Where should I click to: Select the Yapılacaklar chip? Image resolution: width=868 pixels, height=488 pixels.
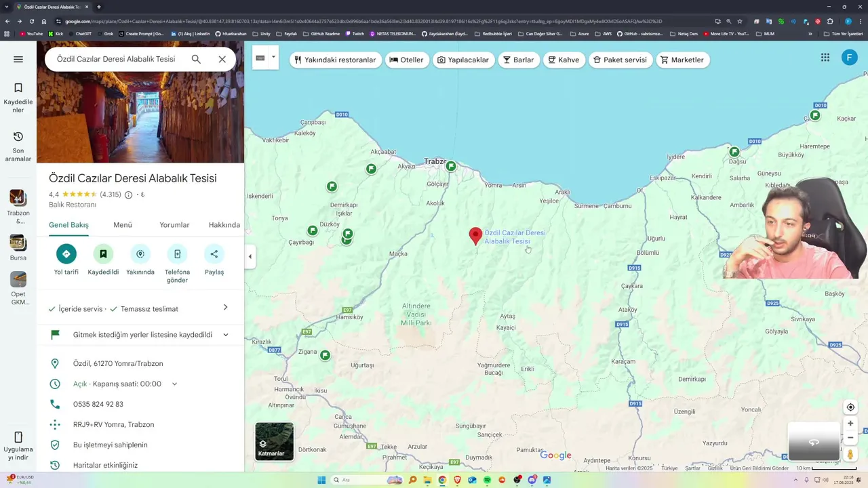[463, 60]
